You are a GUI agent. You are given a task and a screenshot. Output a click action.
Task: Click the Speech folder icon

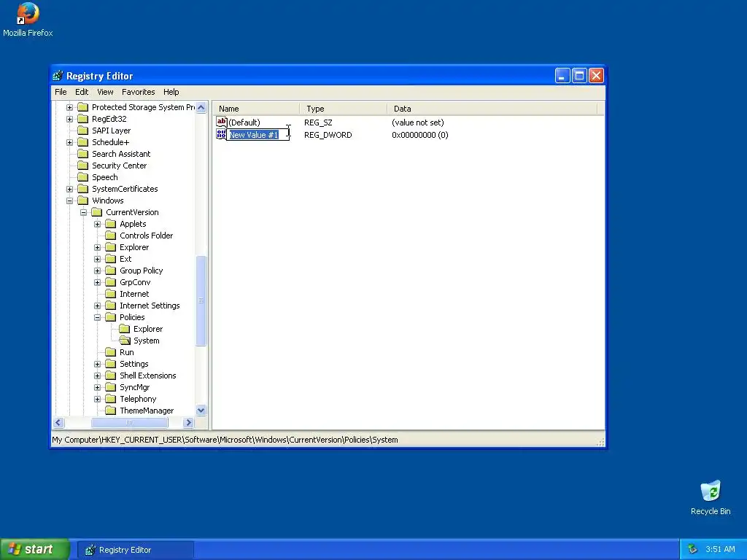(83, 177)
